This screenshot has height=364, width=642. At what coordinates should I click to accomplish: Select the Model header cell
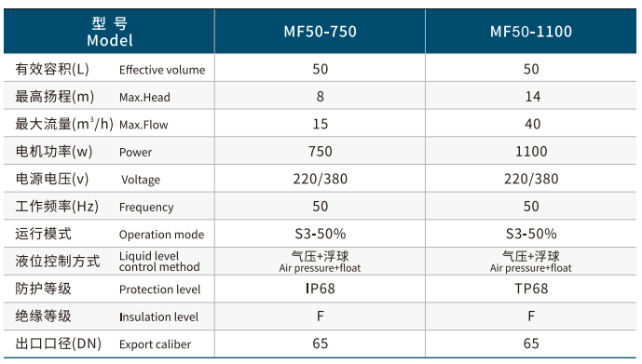tap(109, 32)
